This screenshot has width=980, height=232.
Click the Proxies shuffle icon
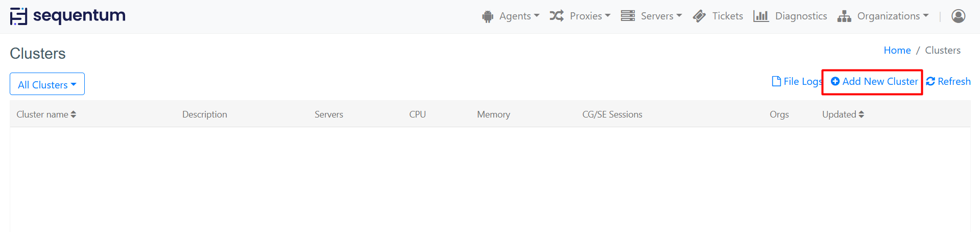coord(556,16)
